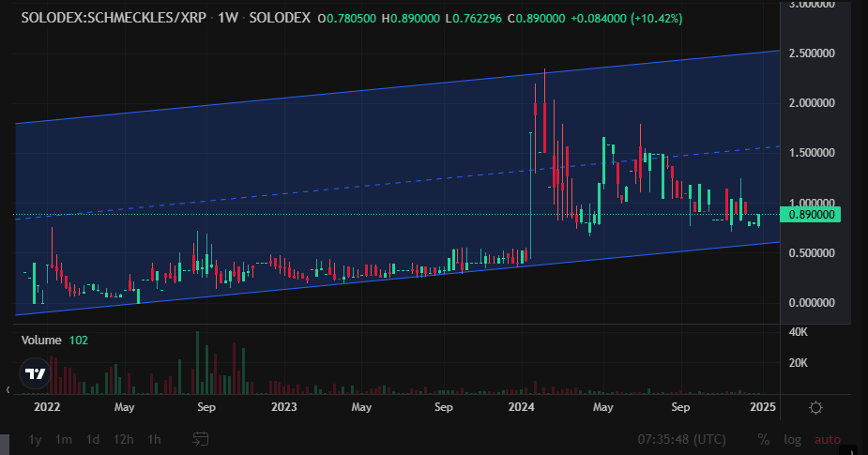Open chart settings gear icon
Image resolution: width=868 pixels, height=455 pixels.
click(x=815, y=408)
